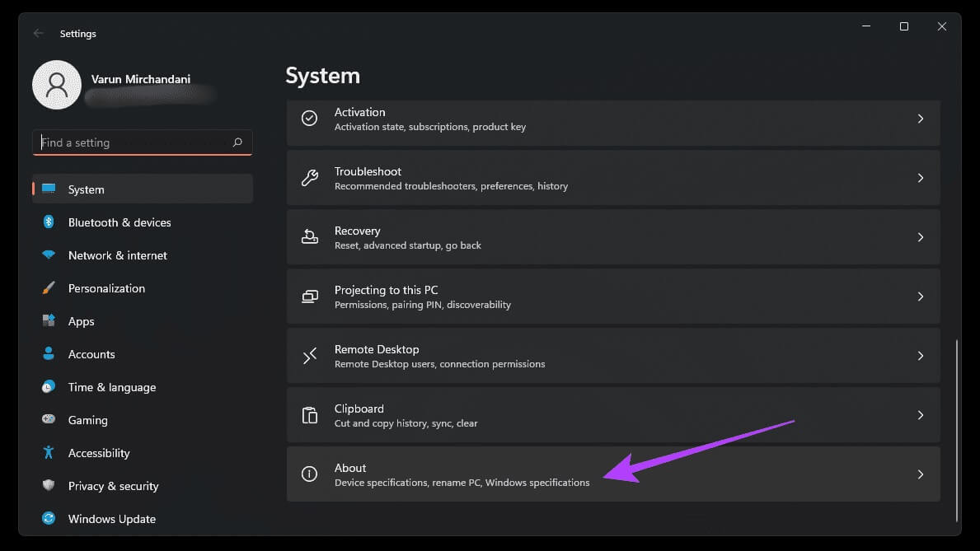Image resolution: width=980 pixels, height=551 pixels.
Task: Expand the Activation row chevron
Action: tap(921, 118)
